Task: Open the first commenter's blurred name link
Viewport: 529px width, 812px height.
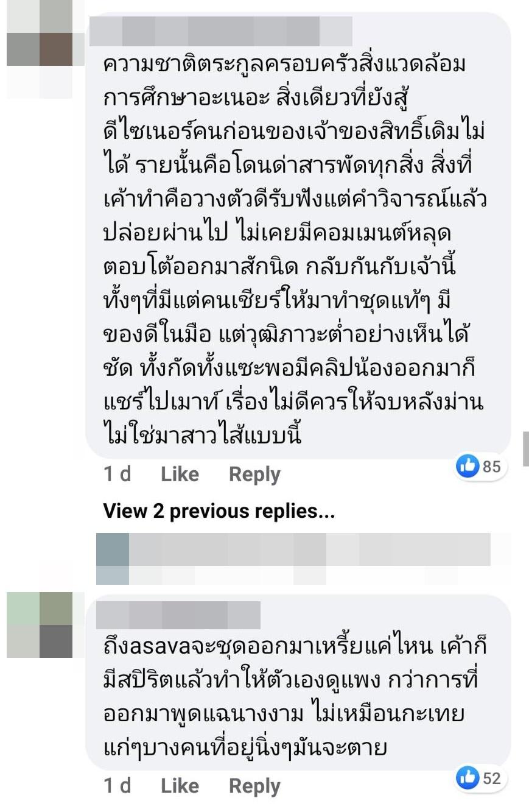Action: click(x=220, y=32)
